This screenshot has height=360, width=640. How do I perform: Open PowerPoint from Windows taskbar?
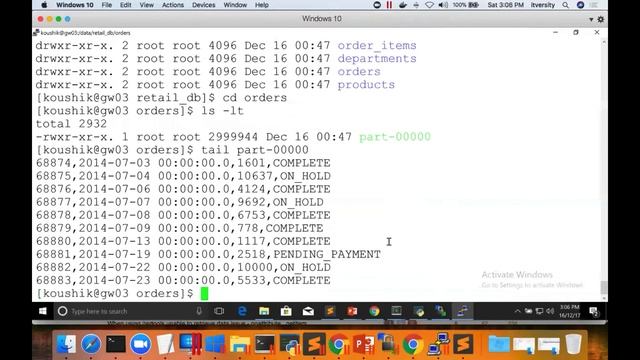click(352, 311)
